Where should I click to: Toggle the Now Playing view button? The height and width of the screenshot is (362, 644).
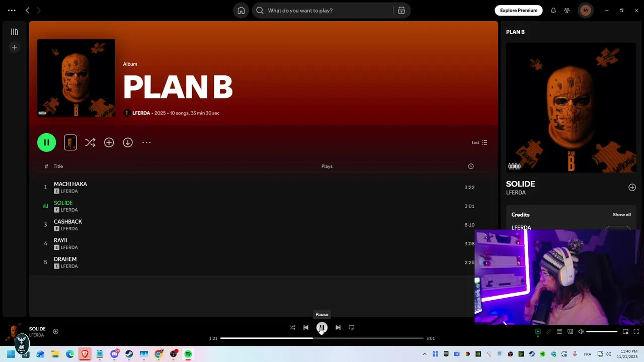538,331
